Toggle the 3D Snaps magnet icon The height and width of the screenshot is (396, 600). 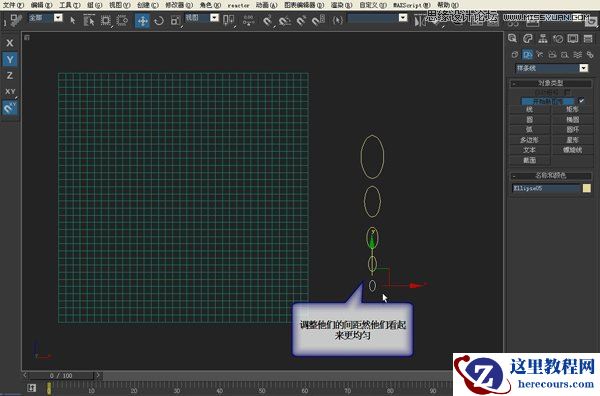point(268,20)
